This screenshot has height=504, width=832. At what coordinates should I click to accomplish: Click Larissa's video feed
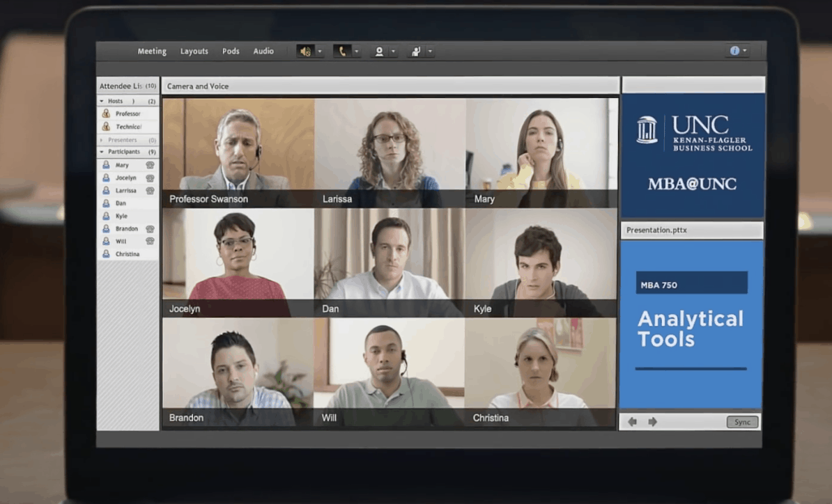(390, 152)
